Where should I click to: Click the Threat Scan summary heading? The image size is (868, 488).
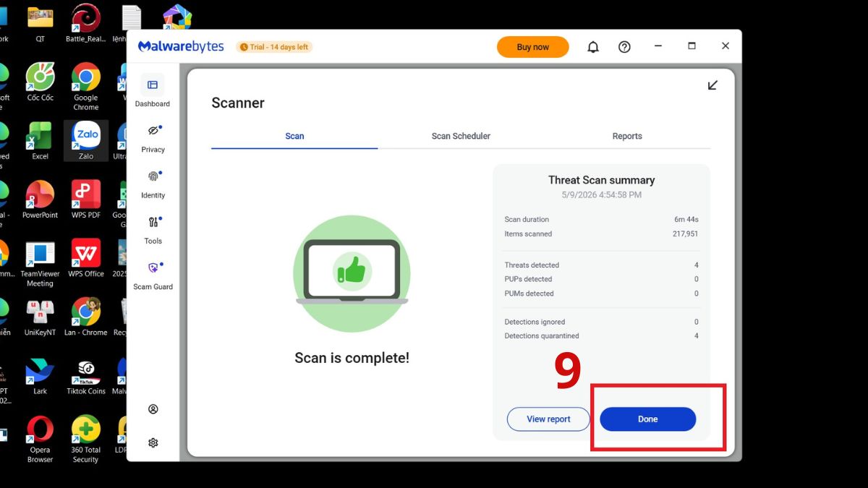(602, 180)
